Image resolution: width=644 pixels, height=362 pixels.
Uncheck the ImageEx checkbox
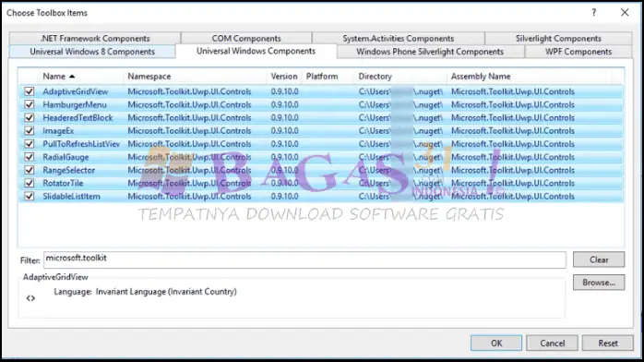coord(29,130)
